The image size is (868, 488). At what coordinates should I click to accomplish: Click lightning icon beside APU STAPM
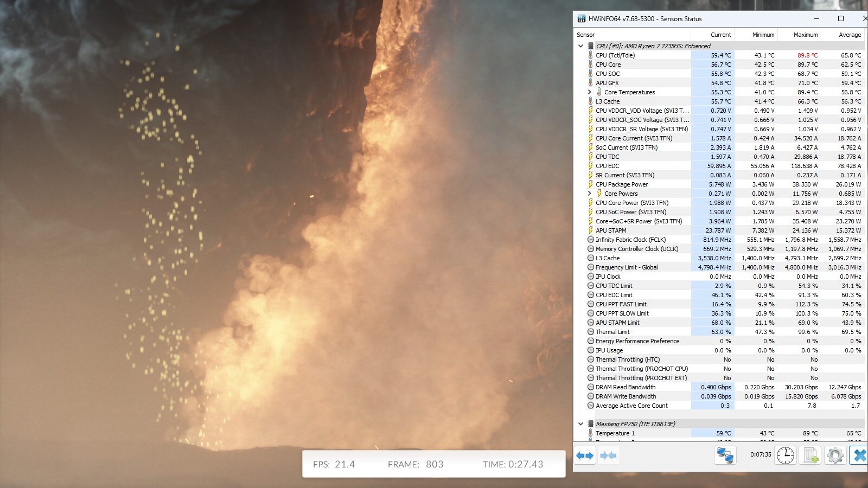(590, 230)
